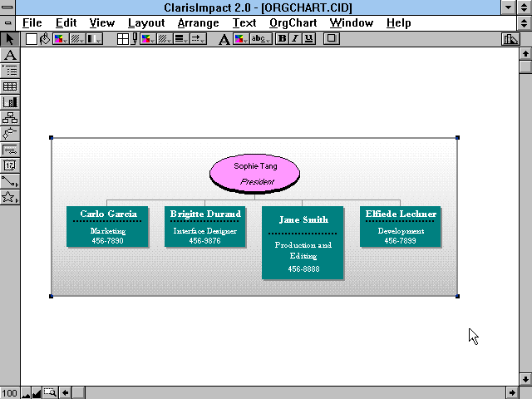Toggle bold text formatting

pyautogui.click(x=282, y=39)
